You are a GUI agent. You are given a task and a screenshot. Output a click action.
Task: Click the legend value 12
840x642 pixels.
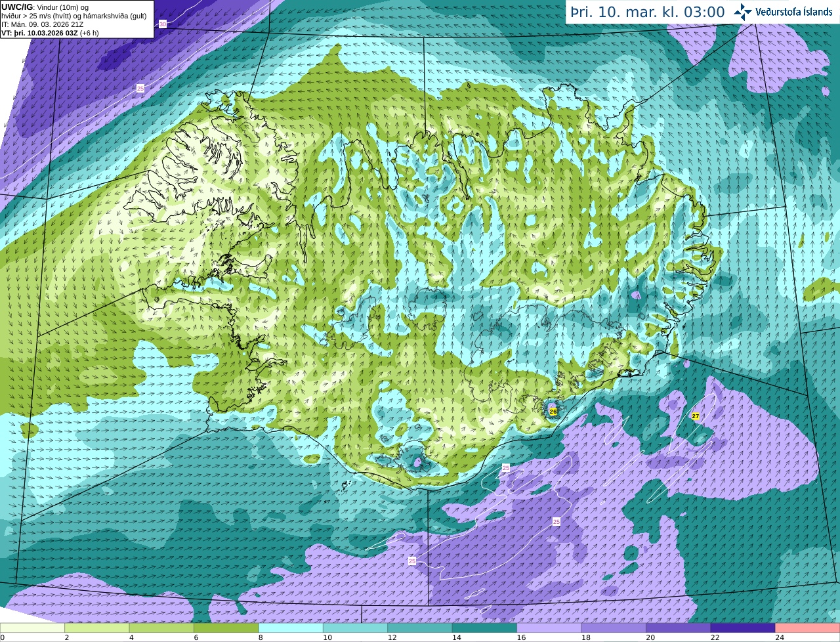pyautogui.click(x=392, y=637)
